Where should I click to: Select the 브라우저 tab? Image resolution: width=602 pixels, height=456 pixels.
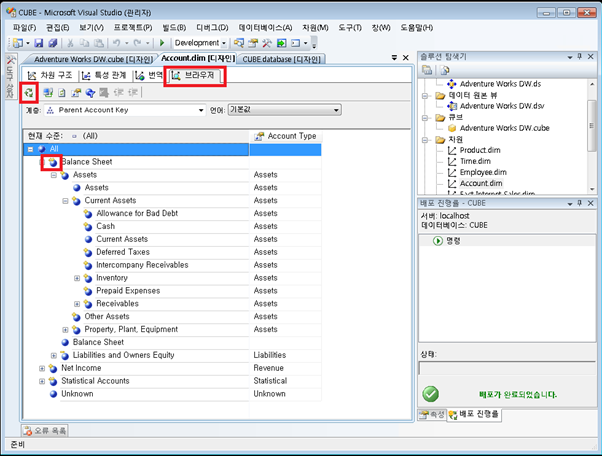coord(194,75)
